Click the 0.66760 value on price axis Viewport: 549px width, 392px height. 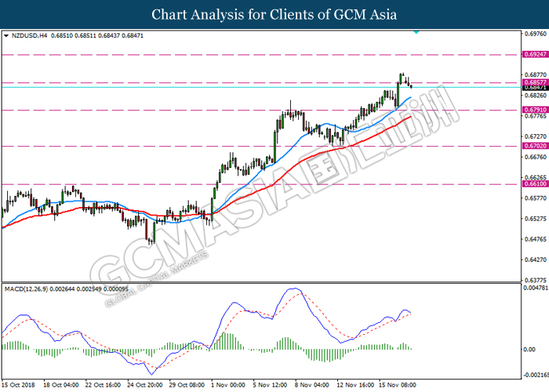click(536, 157)
